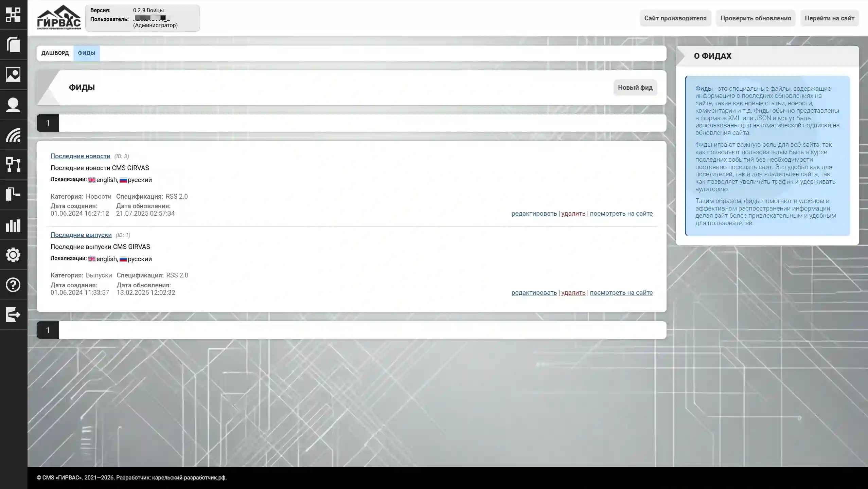
Task: Click the logout arrow icon in sidebar
Action: [x=13, y=315]
